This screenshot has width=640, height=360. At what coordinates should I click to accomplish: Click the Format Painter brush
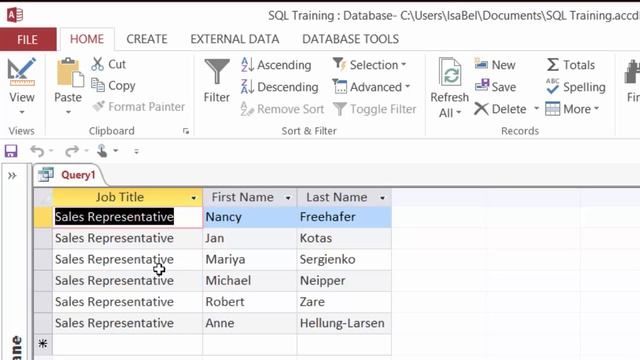(138, 107)
